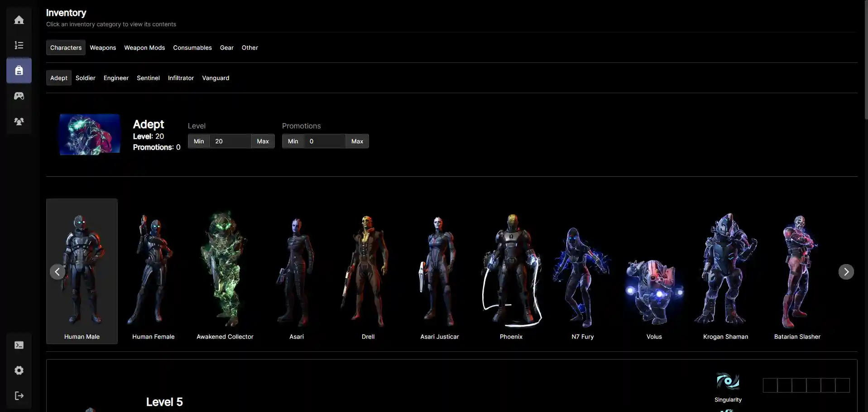
Task: Select the Inventory store icon in sidebar
Action: click(19, 71)
